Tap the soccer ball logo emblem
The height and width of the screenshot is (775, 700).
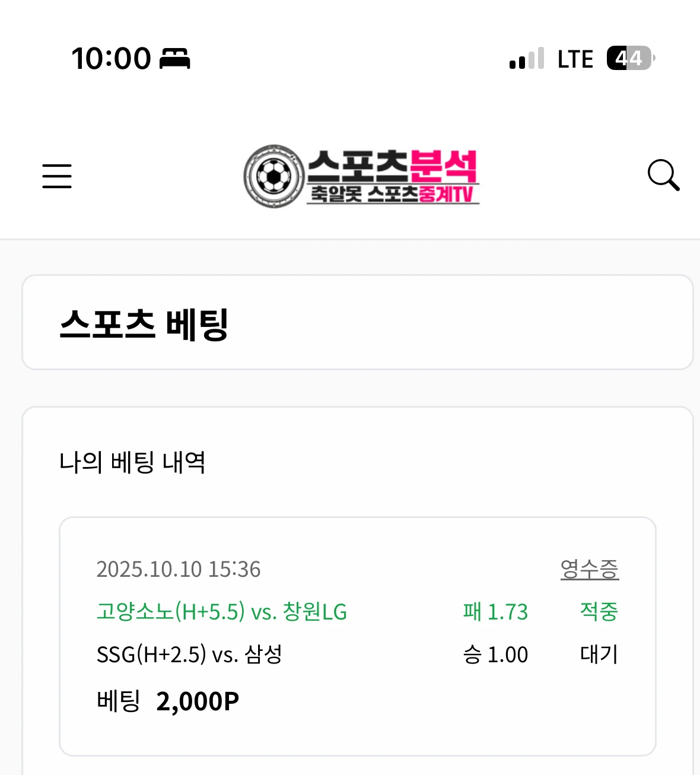pyautogui.click(x=274, y=176)
